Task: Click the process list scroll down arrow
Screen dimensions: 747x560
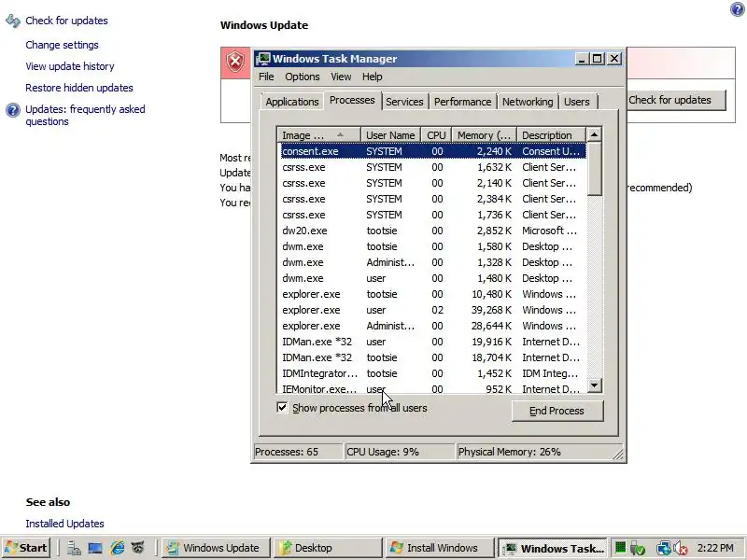Action: pos(595,385)
